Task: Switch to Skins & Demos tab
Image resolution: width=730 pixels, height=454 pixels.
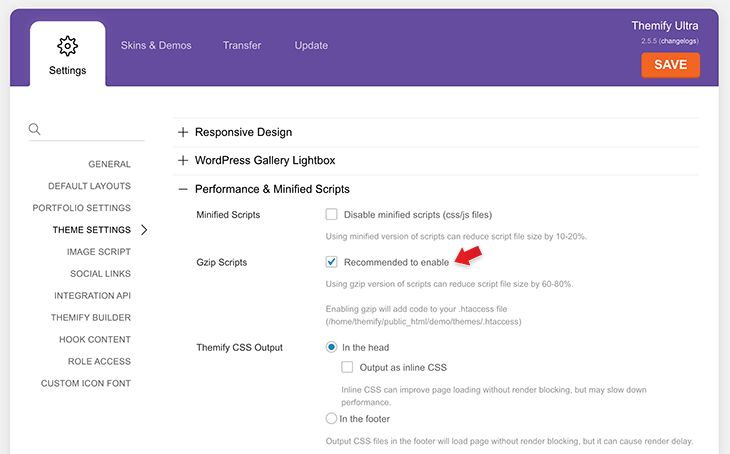Action: click(156, 45)
